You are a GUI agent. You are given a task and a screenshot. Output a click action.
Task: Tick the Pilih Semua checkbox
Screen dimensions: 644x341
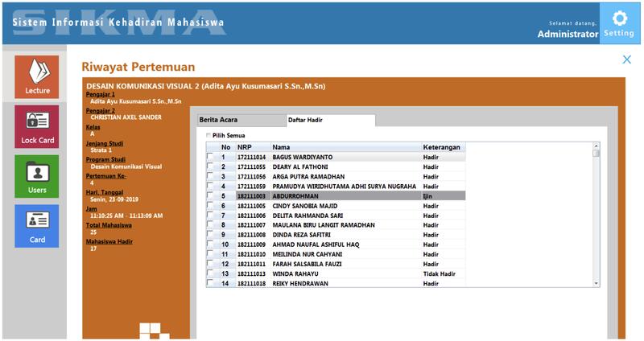208,135
